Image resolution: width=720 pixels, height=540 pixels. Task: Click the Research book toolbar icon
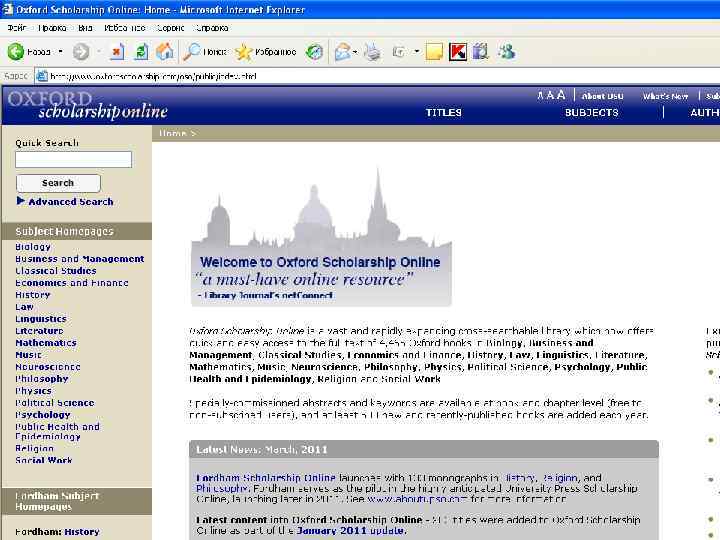(481, 52)
